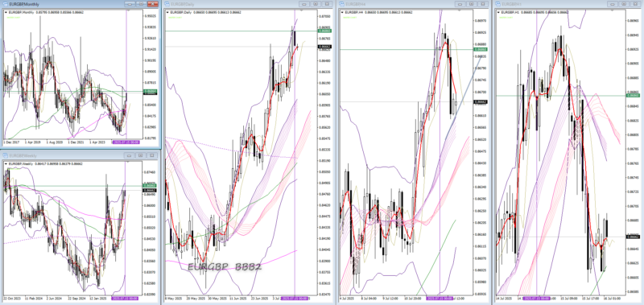Click the chart shift triangle in H1 chart
644x305 pixels.
point(612,10)
